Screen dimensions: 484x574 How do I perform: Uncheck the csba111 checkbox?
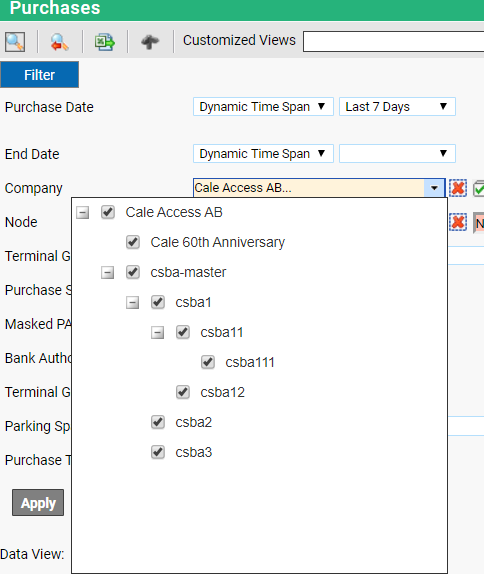(x=208, y=362)
